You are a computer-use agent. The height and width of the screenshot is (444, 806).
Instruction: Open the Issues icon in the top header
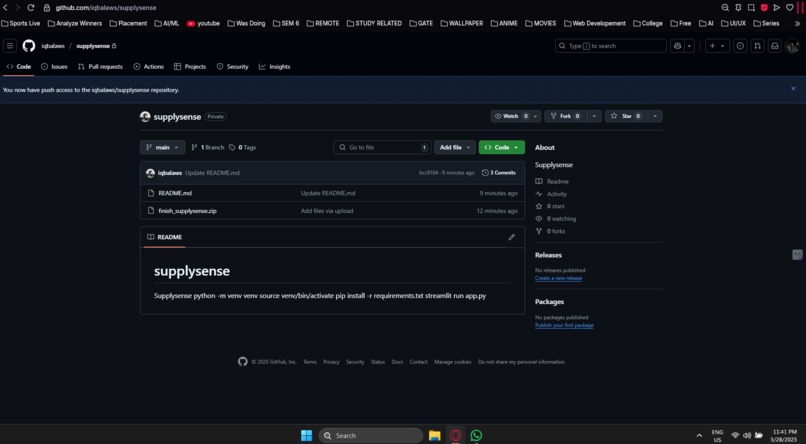click(740, 46)
